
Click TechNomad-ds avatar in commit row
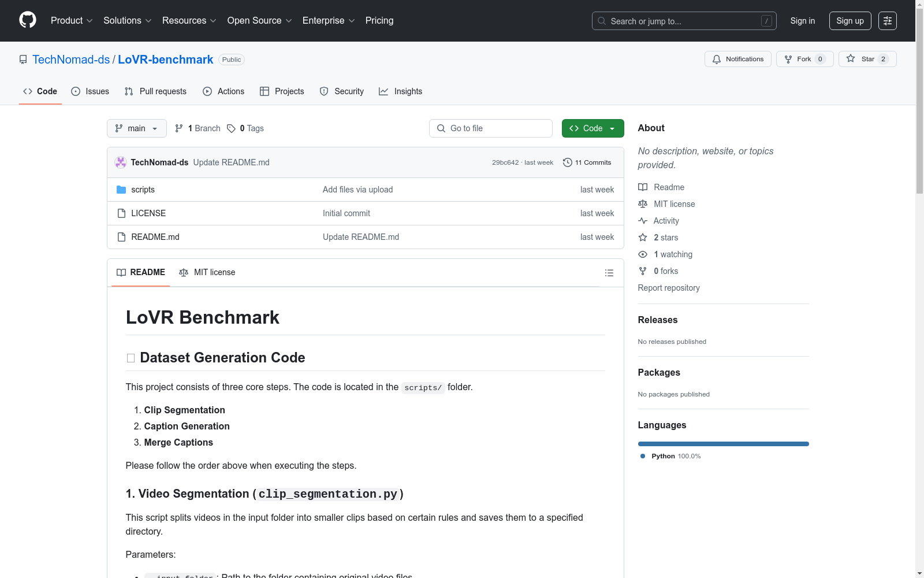[121, 162]
